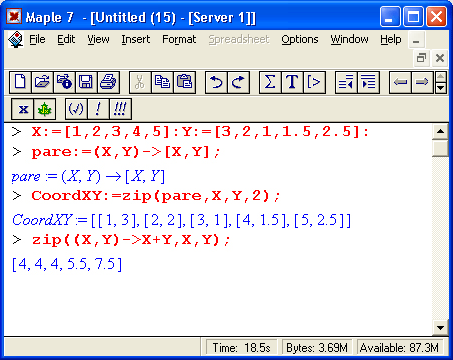Click the auto-correct syntax checkmark icon

76,109
